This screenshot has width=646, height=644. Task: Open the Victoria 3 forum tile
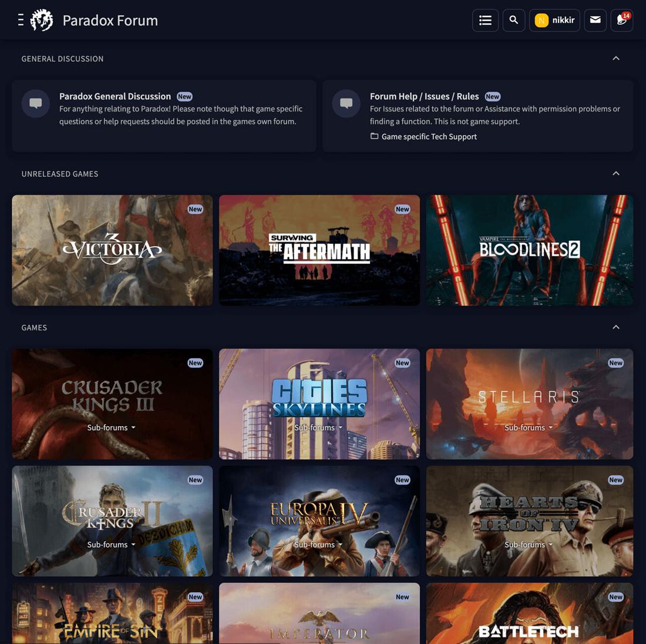click(112, 250)
